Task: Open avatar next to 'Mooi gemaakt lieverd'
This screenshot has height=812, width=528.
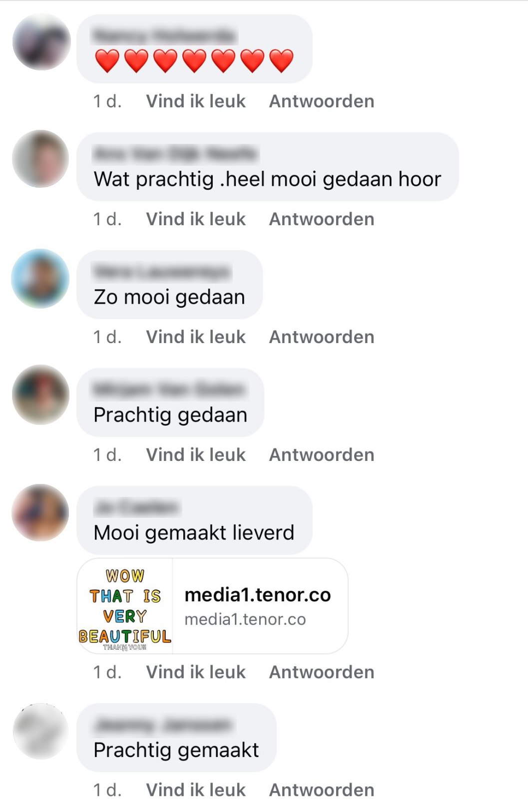Action: pos(40,512)
